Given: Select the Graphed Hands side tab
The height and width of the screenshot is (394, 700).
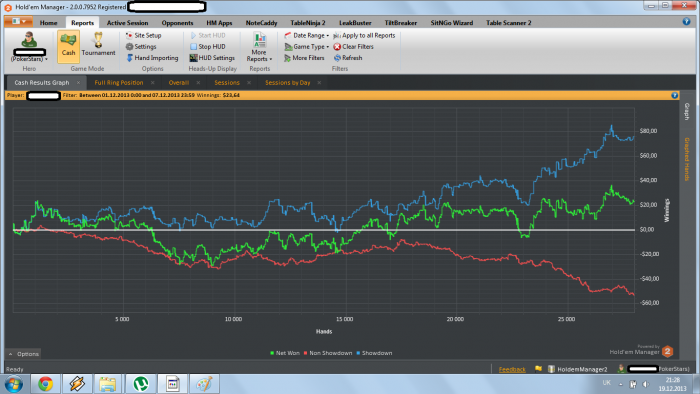Looking at the screenshot, I should click(x=687, y=158).
